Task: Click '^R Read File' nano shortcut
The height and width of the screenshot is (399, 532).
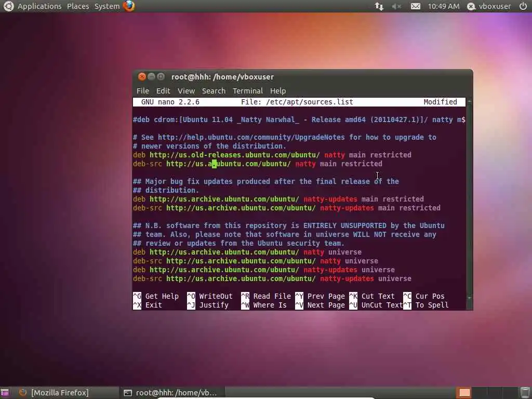Action: tap(266, 296)
